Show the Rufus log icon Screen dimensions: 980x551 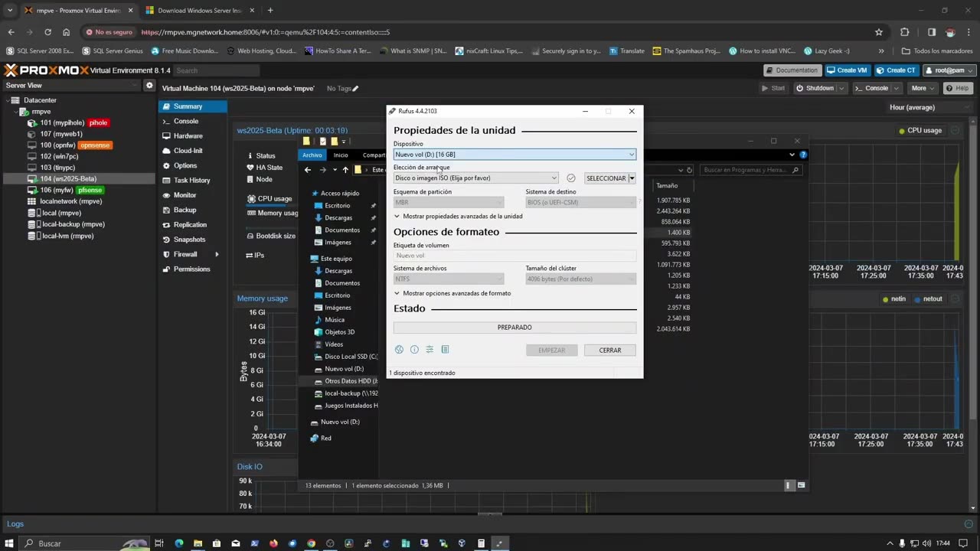pos(445,350)
